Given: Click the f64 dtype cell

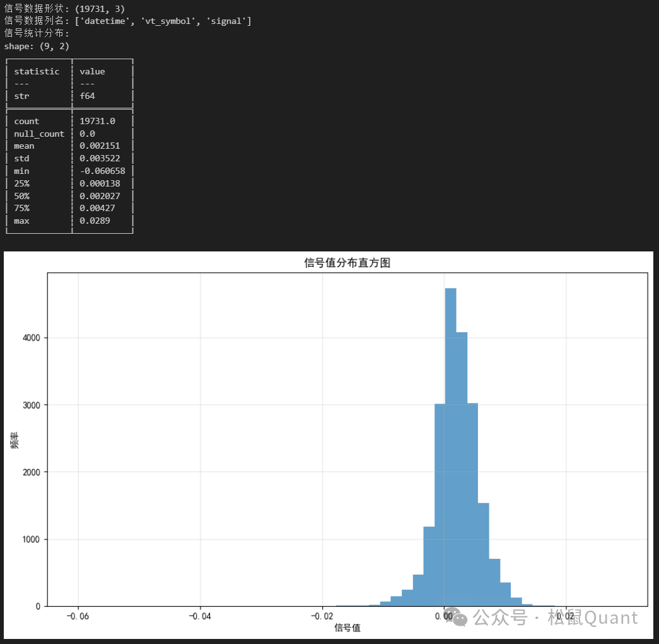Looking at the screenshot, I should point(87,96).
